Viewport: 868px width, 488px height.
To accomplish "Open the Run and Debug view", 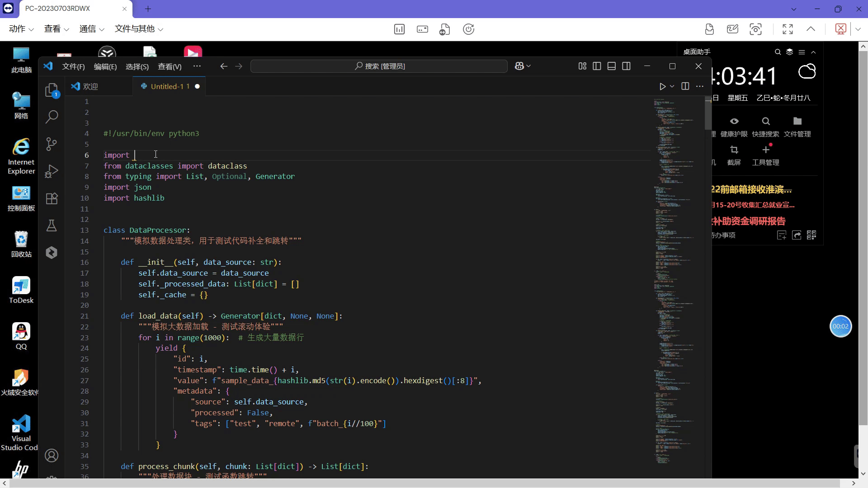I will click(x=52, y=171).
